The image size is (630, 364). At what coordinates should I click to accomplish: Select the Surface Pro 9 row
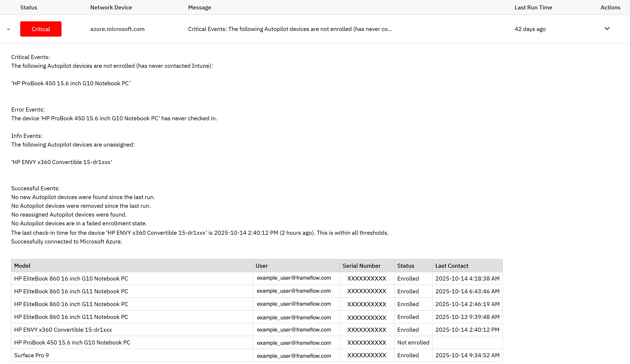[x=31, y=355]
